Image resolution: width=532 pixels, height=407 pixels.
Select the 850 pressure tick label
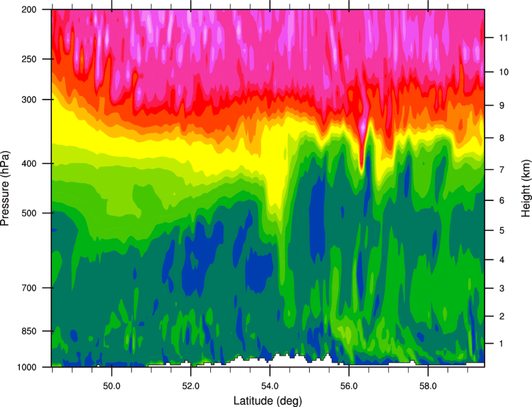click(x=29, y=331)
